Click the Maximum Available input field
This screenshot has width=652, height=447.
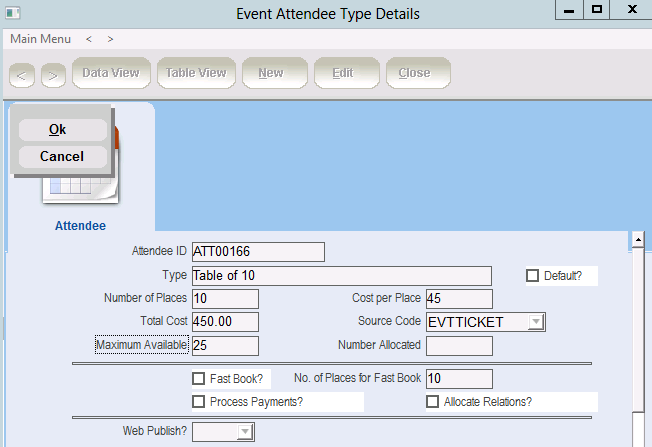pos(225,346)
